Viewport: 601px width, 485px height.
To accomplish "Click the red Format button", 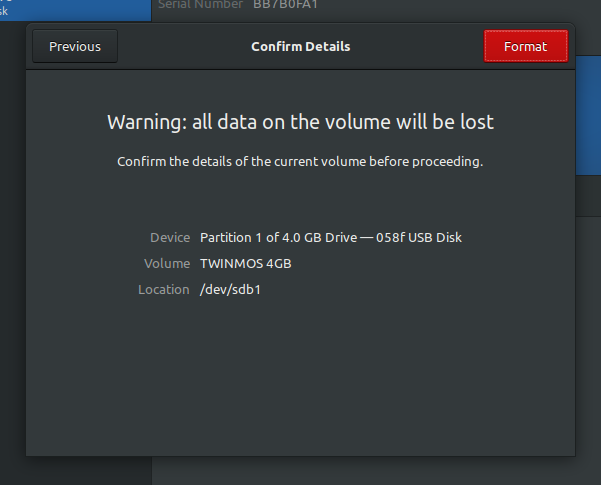I will pyautogui.click(x=525, y=46).
